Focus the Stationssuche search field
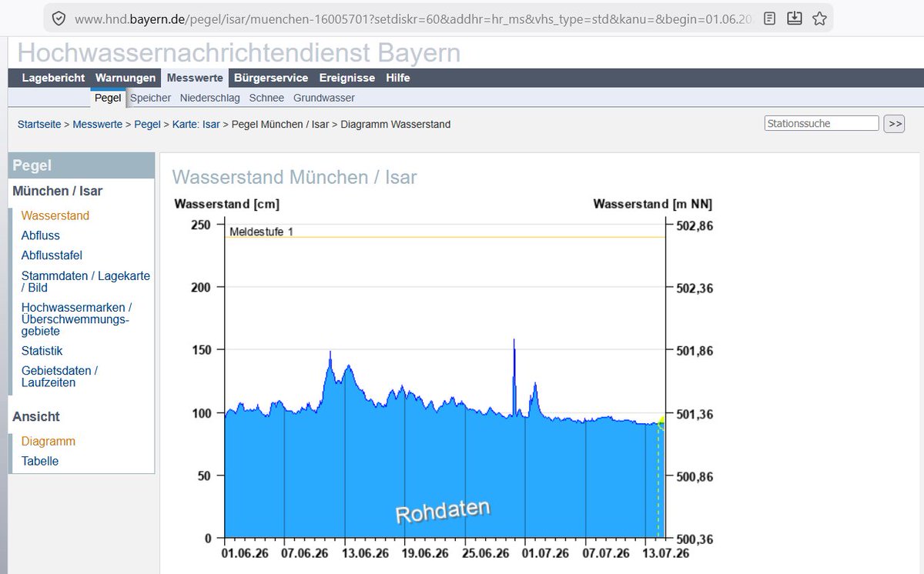 [x=822, y=123]
